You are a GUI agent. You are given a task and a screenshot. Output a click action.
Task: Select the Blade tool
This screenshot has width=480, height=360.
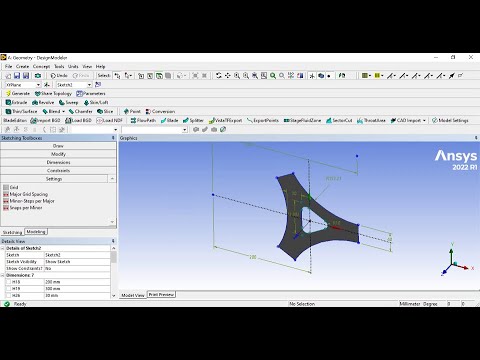click(x=169, y=120)
